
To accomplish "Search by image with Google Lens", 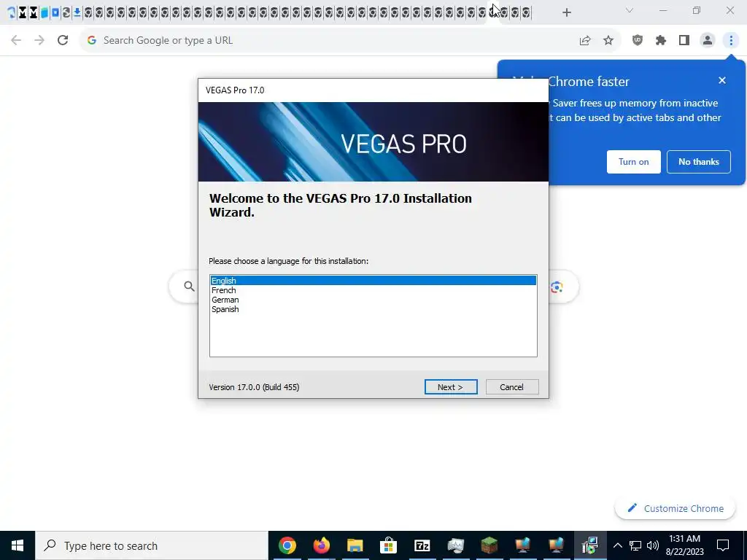I will click(557, 287).
